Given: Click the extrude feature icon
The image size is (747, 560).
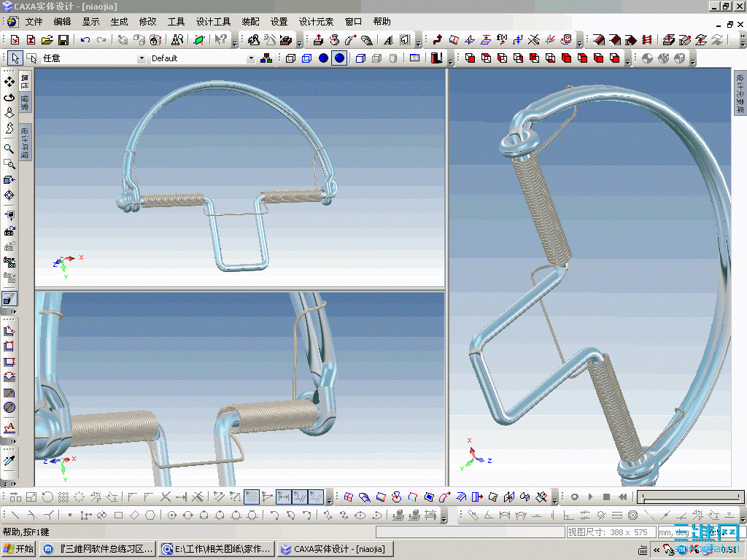Looking at the screenshot, I should click(x=318, y=40).
